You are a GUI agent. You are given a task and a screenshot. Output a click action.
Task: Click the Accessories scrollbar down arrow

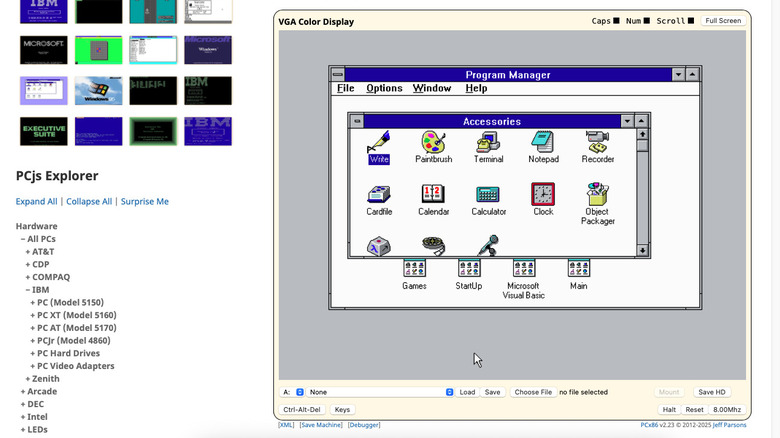pos(642,250)
